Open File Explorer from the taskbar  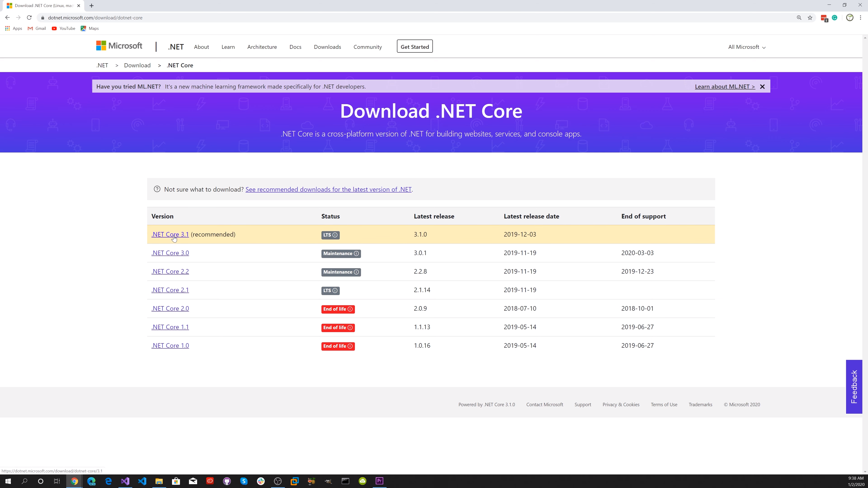pyautogui.click(x=159, y=481)
